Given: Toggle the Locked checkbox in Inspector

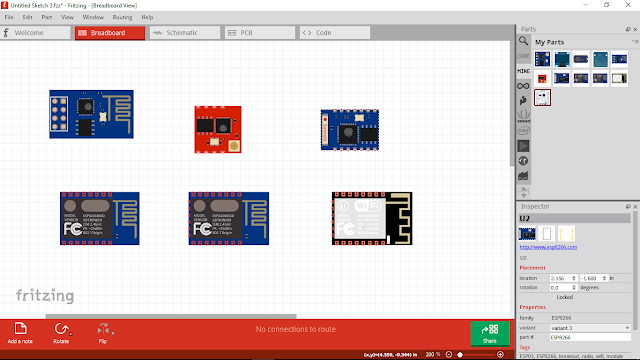Looking at the screenshot, I should coord(553,297).
